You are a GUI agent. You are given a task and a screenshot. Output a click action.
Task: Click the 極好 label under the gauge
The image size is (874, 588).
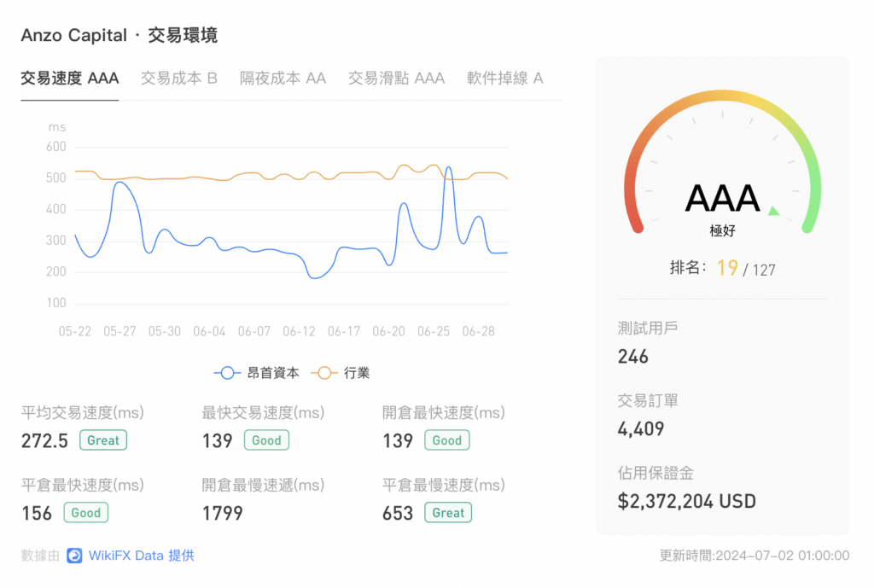(722, 230)
